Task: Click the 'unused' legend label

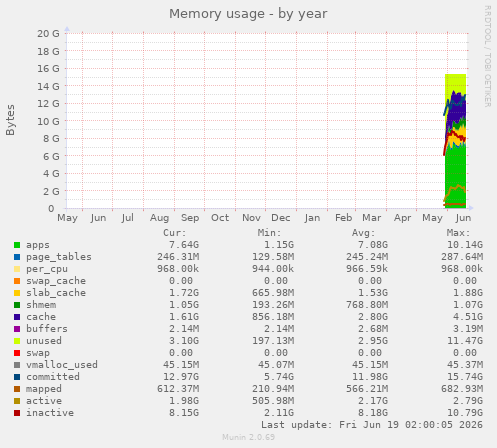Action: [44, 341]
